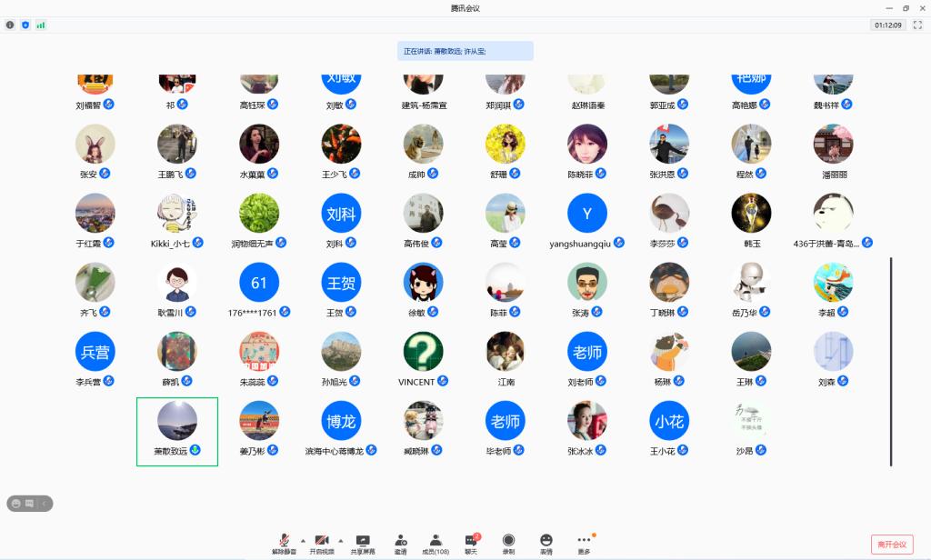The height and width of the screenshot is (560, 931).
Task: Click 共享屏幕 share screen icon
Action: [x=363, y=544]
